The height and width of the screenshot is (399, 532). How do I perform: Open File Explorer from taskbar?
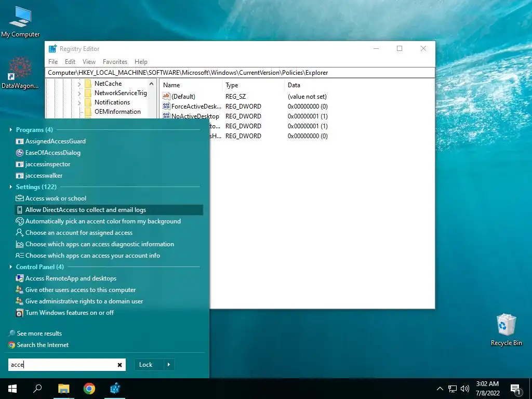coord(63,389)
